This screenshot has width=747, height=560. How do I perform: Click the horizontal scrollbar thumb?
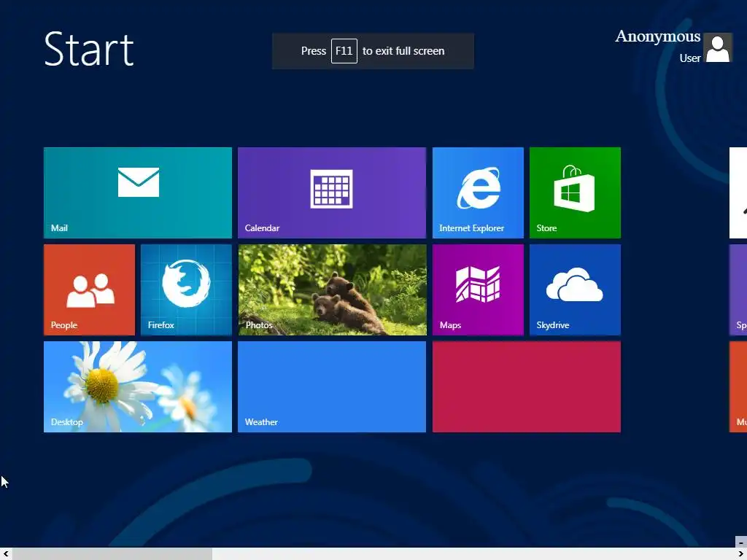point(112,554)
